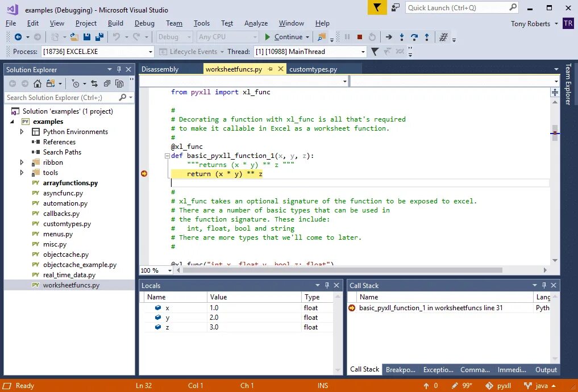Viewport: 578px width, 392px height.
Task: Click the feedback icon beside Quick Launch
Action: 396,8
